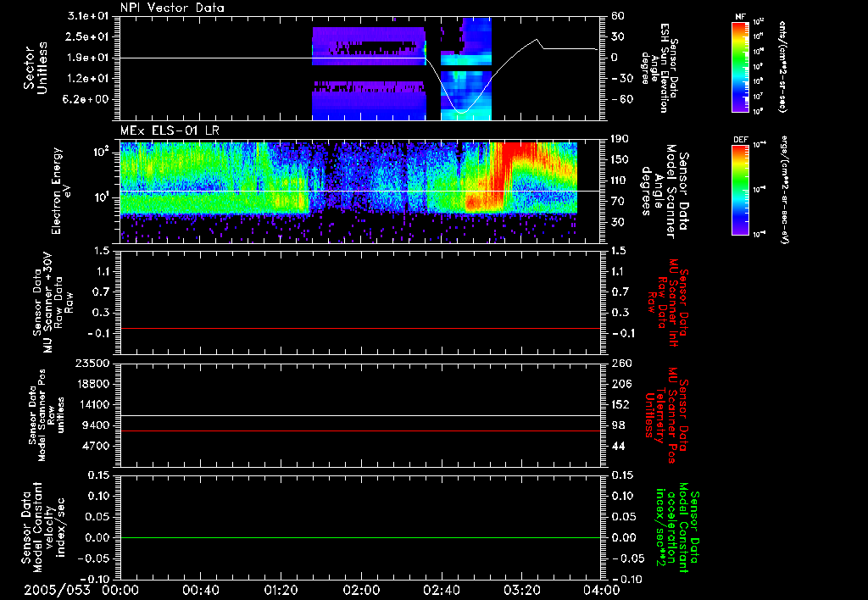Click the 'Sector Unitless' axis label

[x=36, y=68]
